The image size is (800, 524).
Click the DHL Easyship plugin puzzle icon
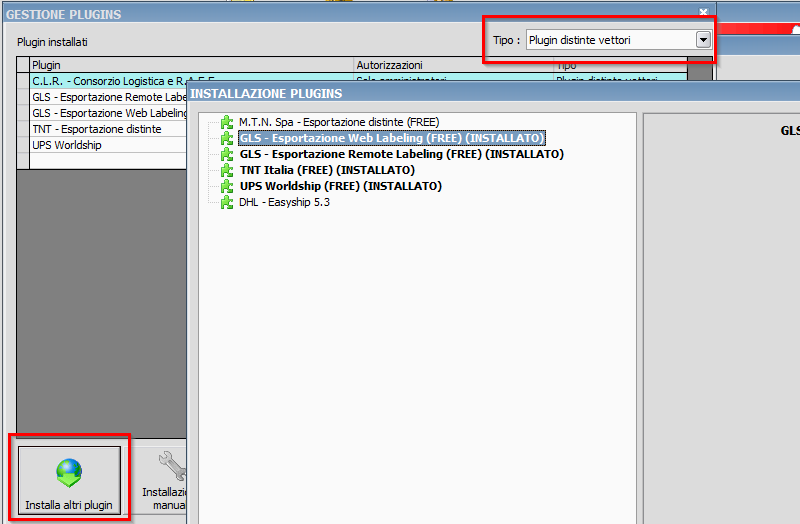click(227, 202)
